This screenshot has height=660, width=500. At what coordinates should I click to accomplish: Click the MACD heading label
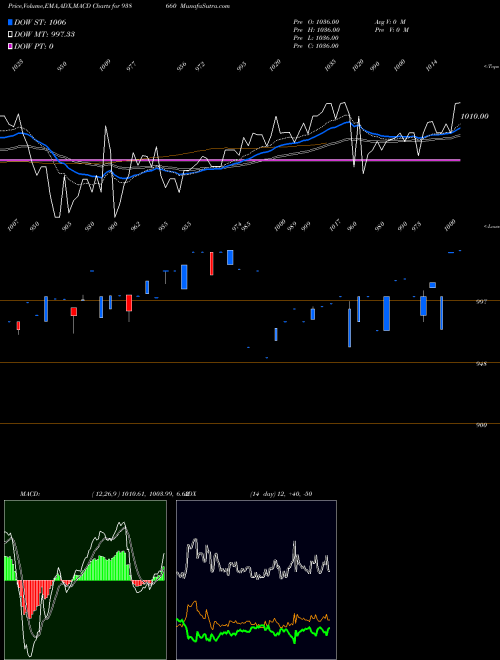pyautogui.click(x=30, y=493)
